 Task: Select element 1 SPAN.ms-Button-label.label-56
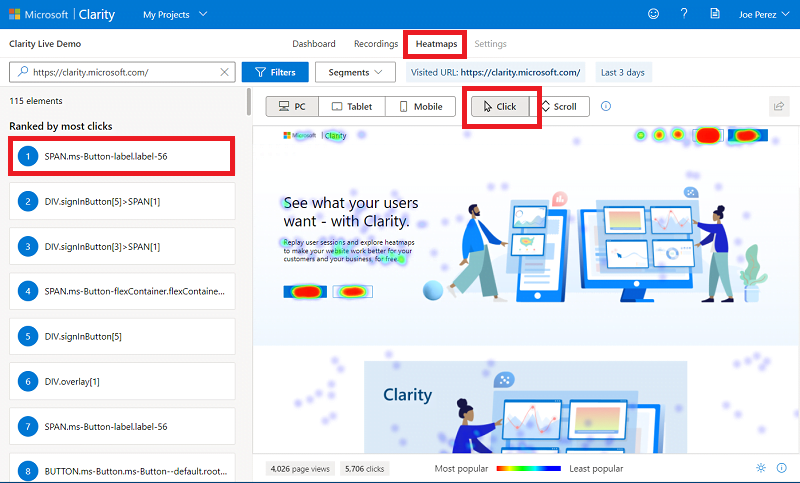click(122, 157)
